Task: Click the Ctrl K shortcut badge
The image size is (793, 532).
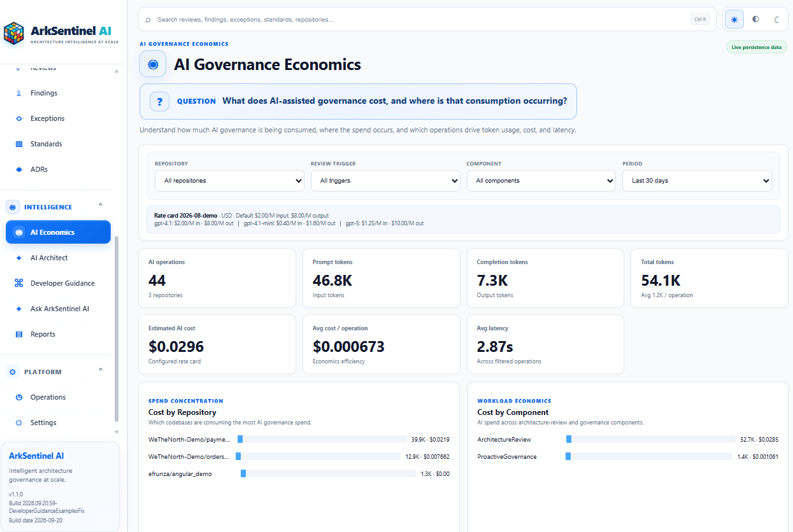Action: click(x=699, y=19)
